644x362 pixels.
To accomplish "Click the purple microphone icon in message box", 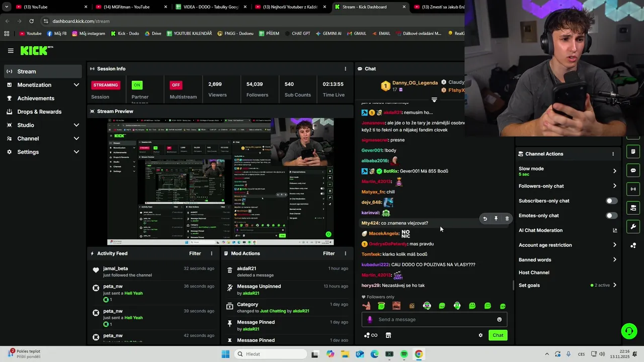I will 370,319.
